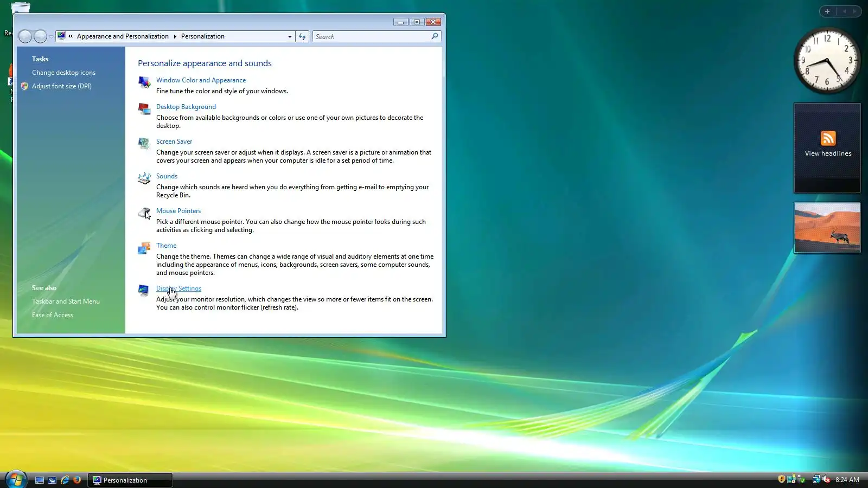Click the network connection tray icon

[816, 479]
